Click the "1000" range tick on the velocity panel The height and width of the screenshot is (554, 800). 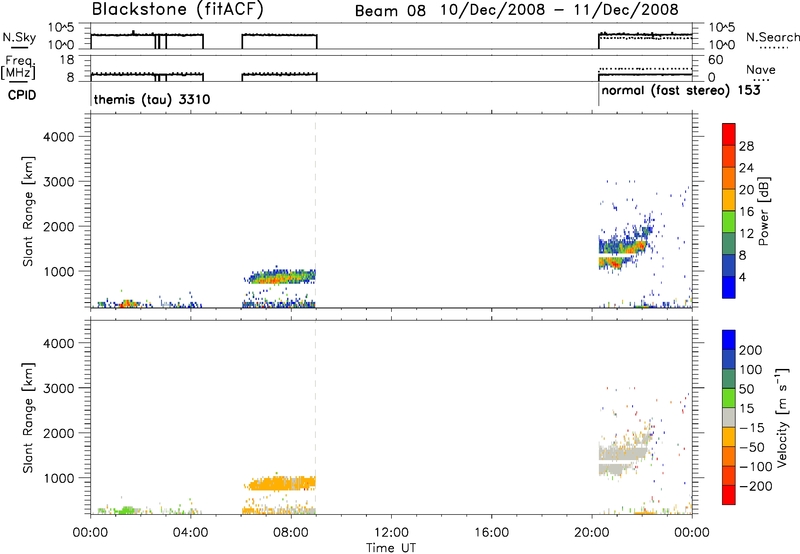(x=59, y=478)
